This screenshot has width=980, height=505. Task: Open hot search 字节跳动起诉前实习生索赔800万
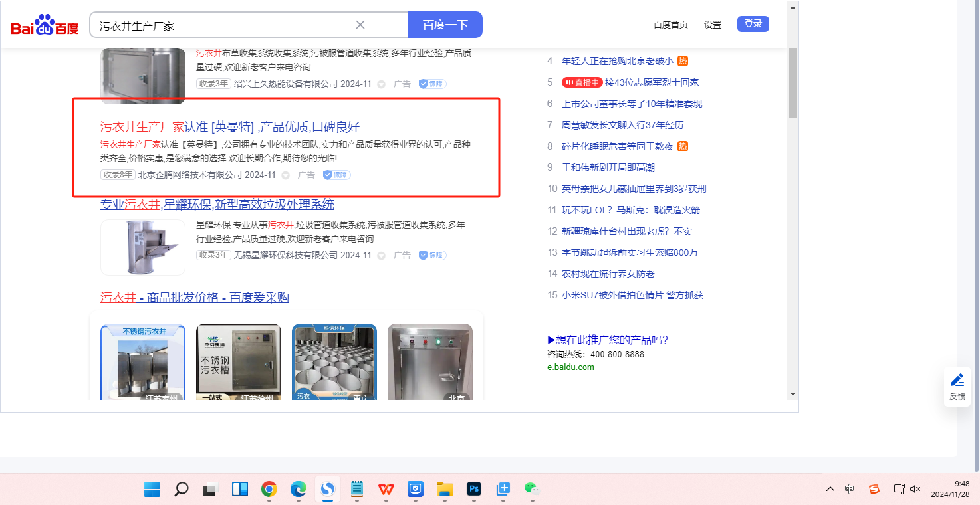pyautogui.click(x=630, y=252)
